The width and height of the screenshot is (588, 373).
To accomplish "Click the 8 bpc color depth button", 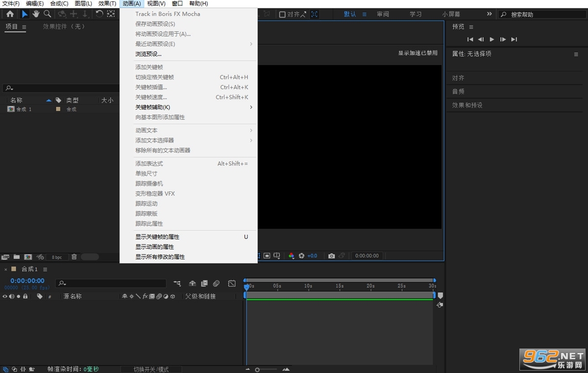I will tap(57, 257).
